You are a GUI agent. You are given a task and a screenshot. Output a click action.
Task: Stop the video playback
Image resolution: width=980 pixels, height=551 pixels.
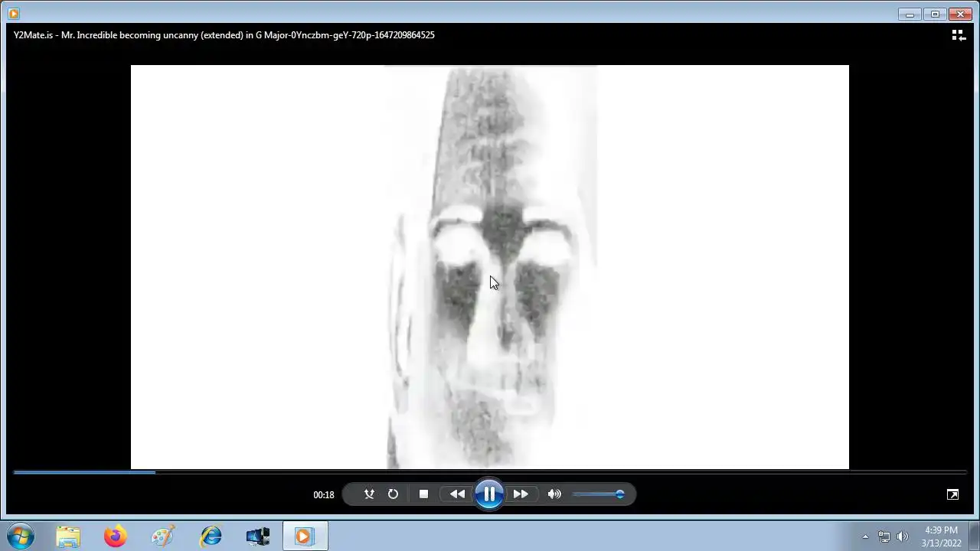tap(423, 494)
